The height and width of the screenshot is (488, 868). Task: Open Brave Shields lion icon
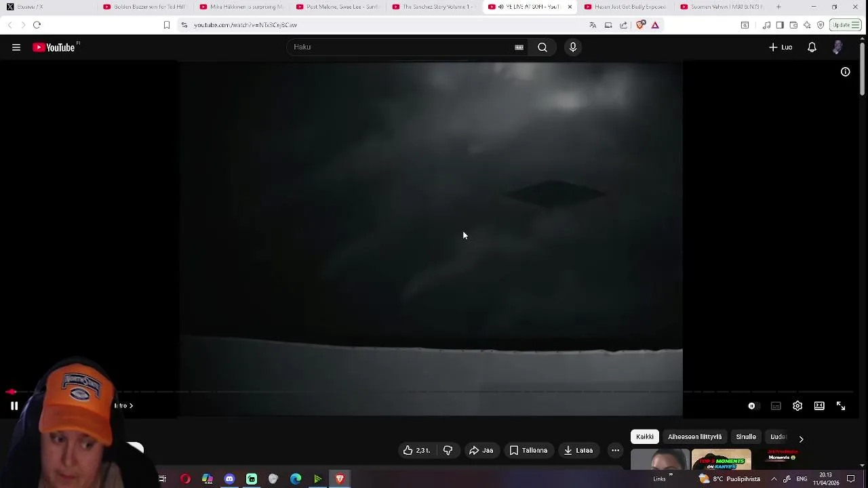coord(640,25)
